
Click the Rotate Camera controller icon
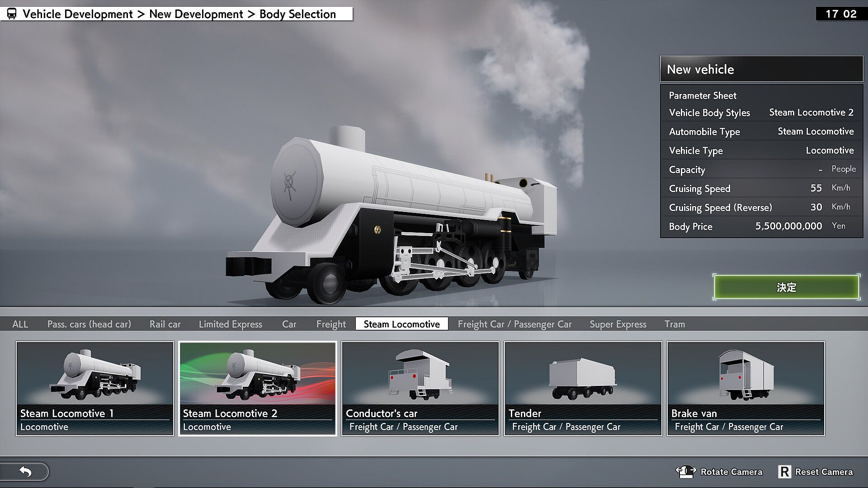(685, 471)
